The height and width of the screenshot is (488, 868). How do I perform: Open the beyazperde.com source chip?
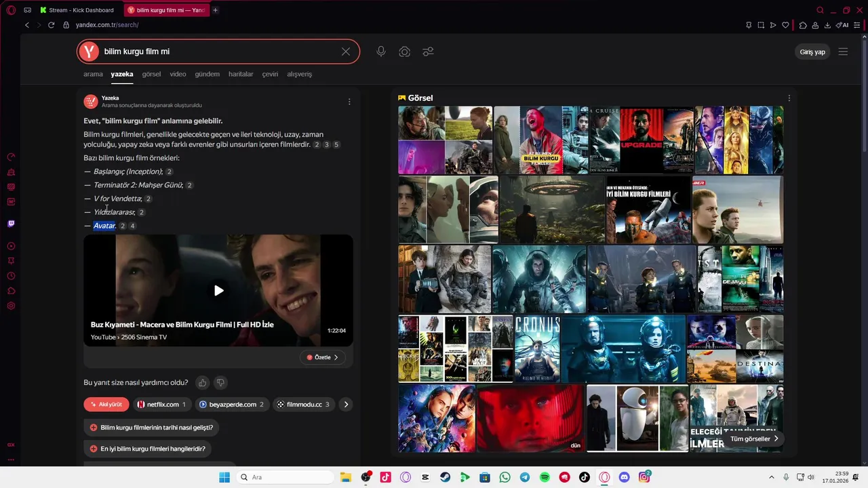[x=232, y=405]
